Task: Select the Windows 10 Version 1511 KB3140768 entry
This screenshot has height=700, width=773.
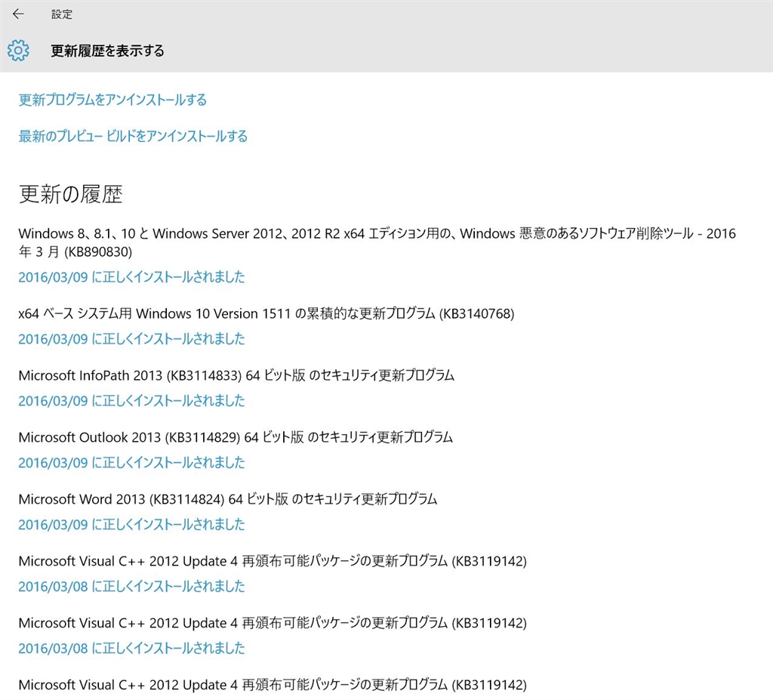Action: tap(266, 313)
